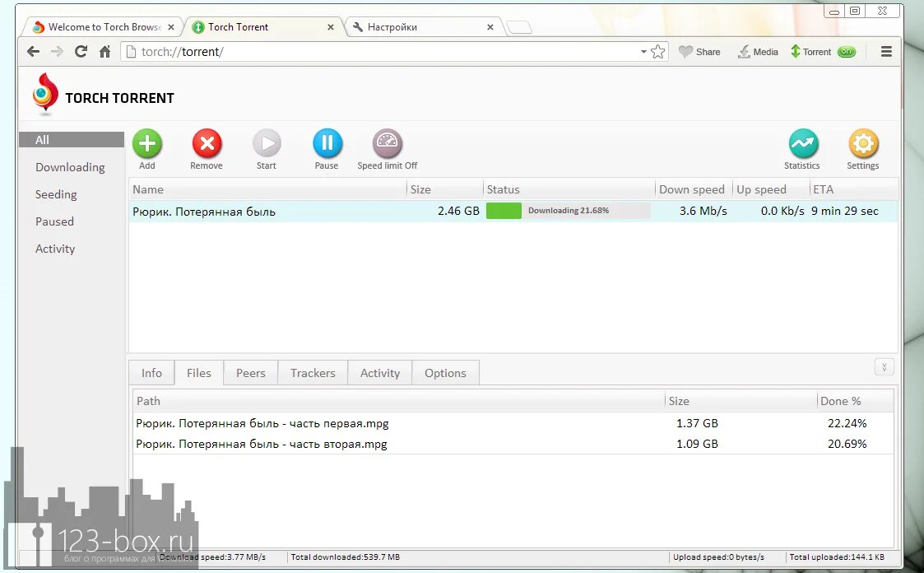The image size is (924, 573).
Task: Click Total uploaded:144.1 KB status entry
Action: click(x=837, y=557)
